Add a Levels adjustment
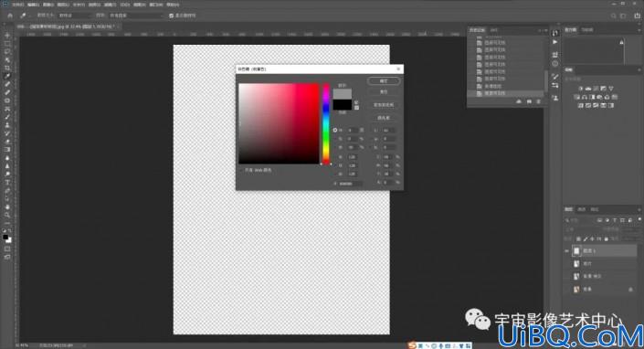Image resolution: width=644 pixels, height=349 pixels. point(588,89)
